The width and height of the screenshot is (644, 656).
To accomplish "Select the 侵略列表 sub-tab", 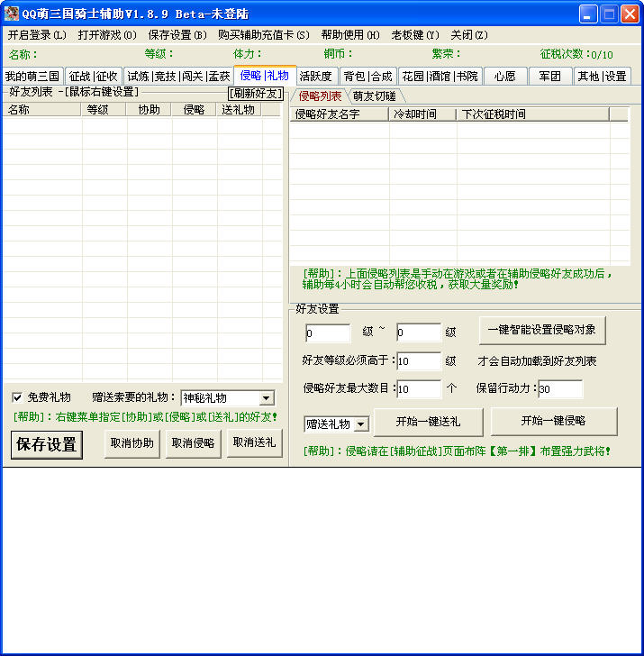I will click(320, 96).
